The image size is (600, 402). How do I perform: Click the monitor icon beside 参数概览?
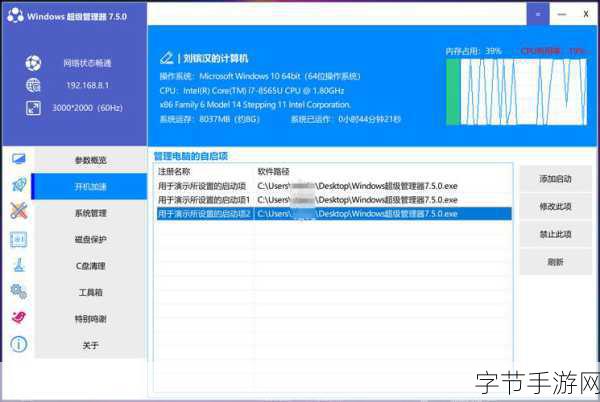pos(18,159)
